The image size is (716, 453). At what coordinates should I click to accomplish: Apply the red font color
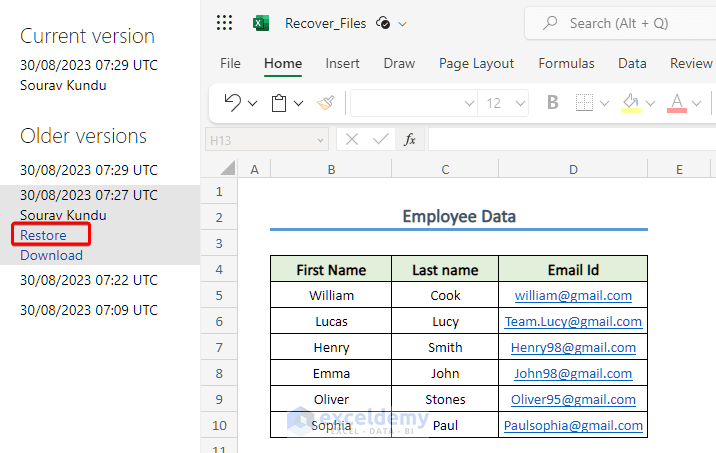(x=676, y=103)
